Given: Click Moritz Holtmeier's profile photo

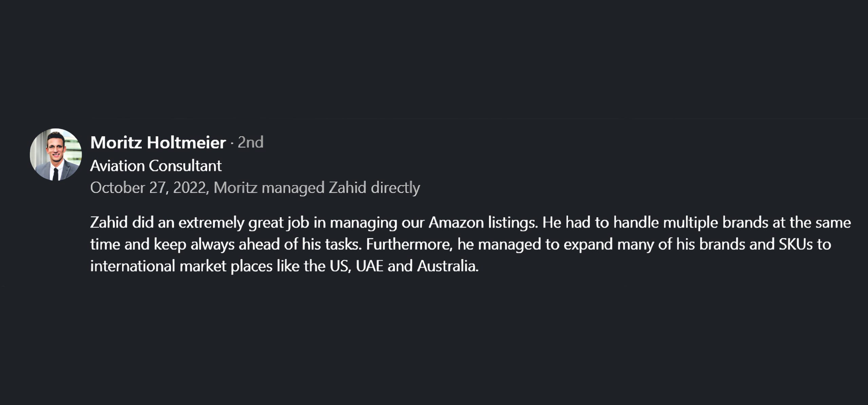Looking at the screenshot, I should click(56, 155).
